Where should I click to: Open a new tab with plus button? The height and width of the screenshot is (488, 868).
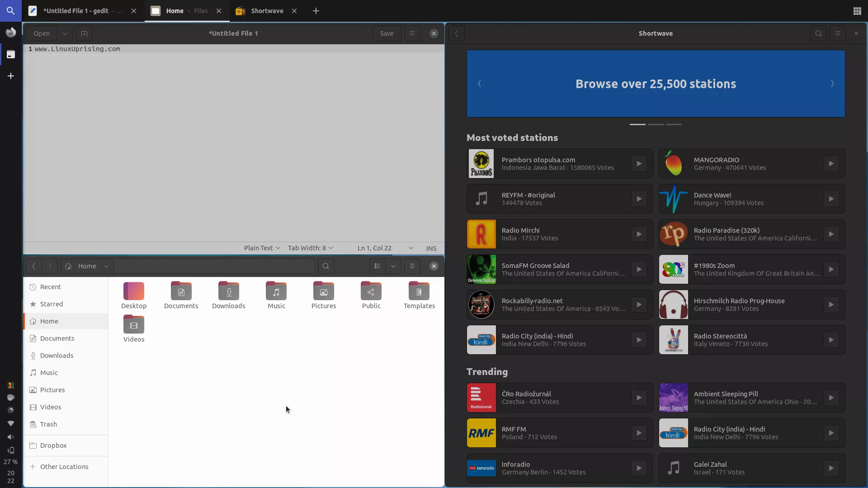tap(316, 11)
